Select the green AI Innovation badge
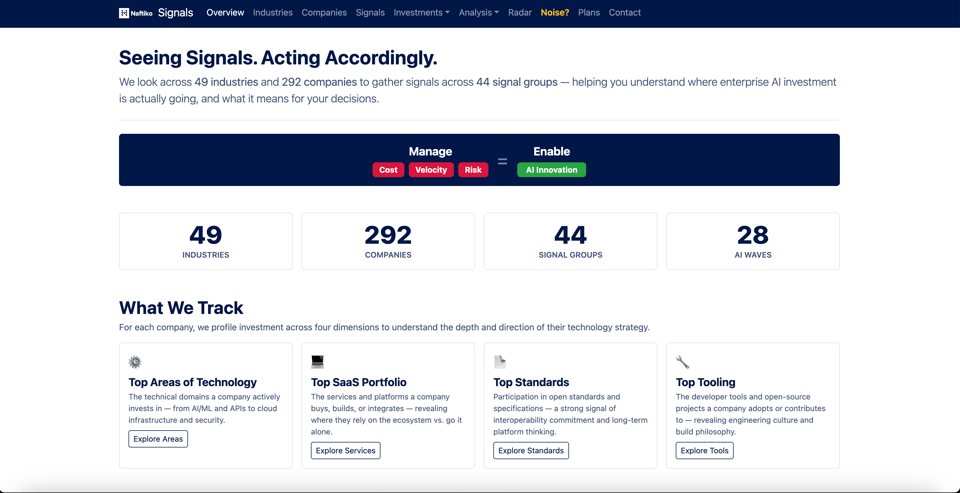The width and height of the screenshot is (960, 493). click(x=552, y=170)
